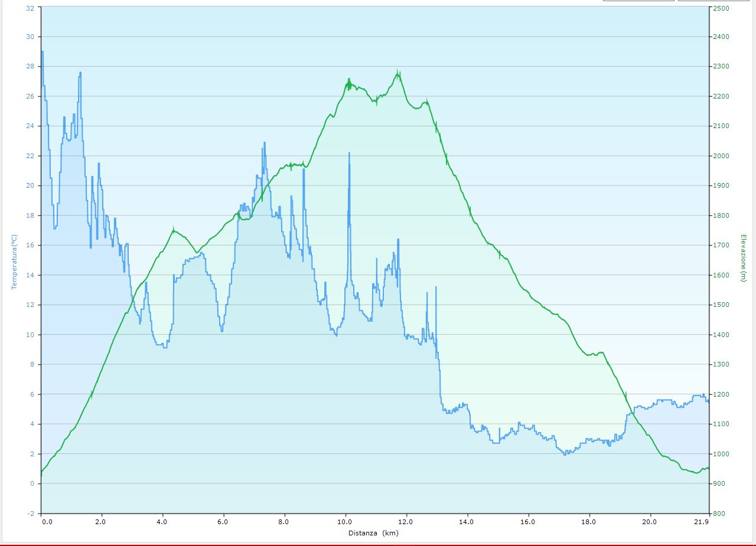The image size is (756, 546).
Task: Click the 0 temperature tick label
Action: click(x=32, y=483)
